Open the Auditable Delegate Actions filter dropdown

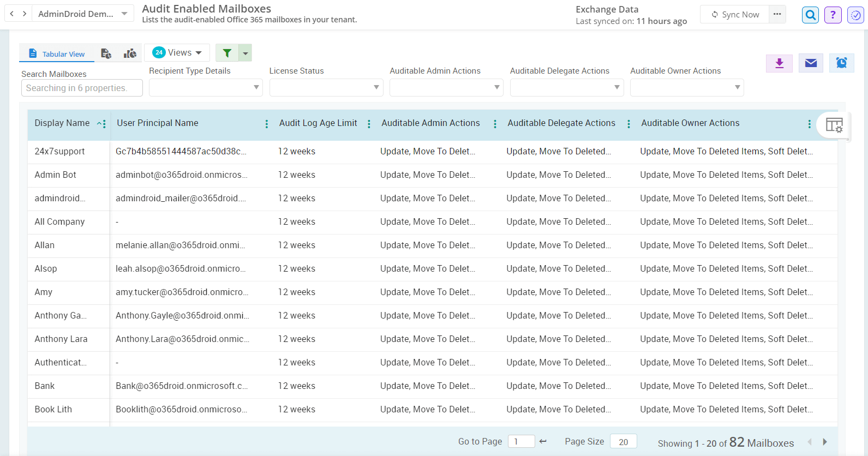tap(567, 87)
